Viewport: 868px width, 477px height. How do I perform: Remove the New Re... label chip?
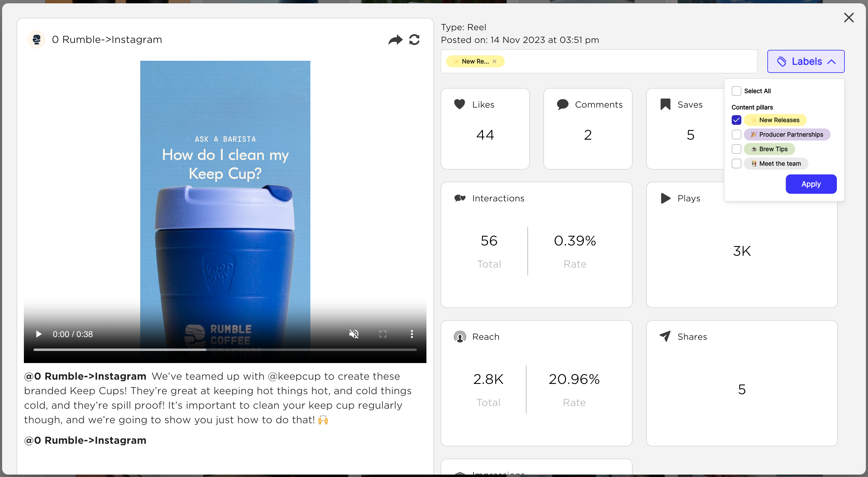coord(494,61)
